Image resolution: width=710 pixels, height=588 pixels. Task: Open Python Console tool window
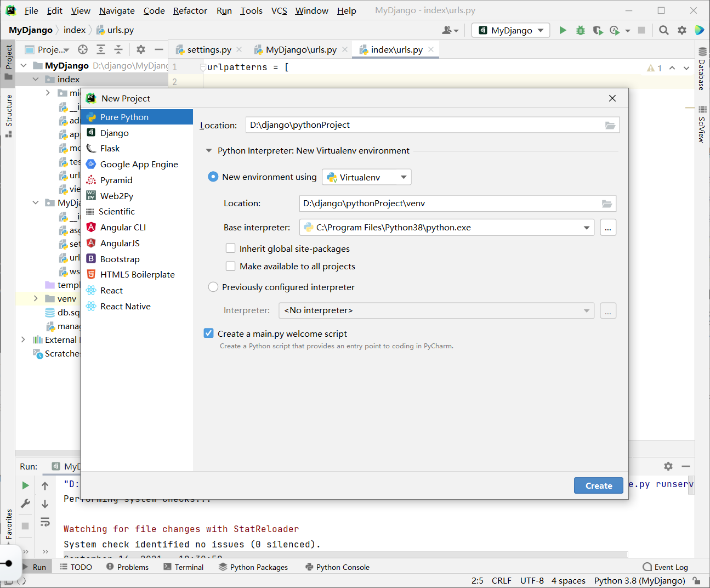pos(337,567)
